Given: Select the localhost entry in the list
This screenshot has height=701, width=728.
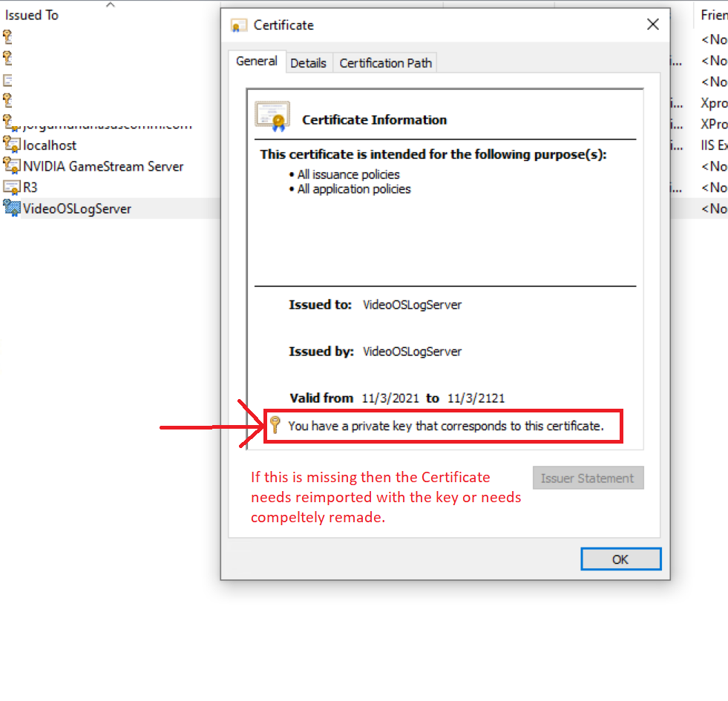Looking at the screenshot, I should point(48,145).
